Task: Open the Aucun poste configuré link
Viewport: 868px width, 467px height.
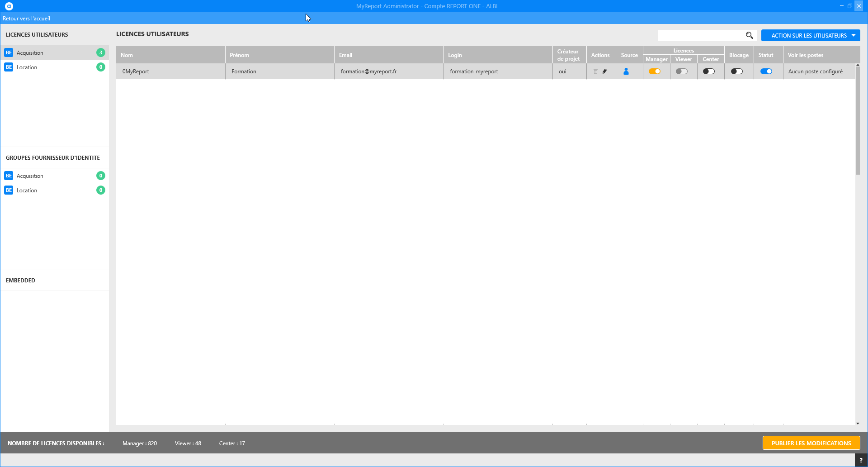Action: (815, 71)
